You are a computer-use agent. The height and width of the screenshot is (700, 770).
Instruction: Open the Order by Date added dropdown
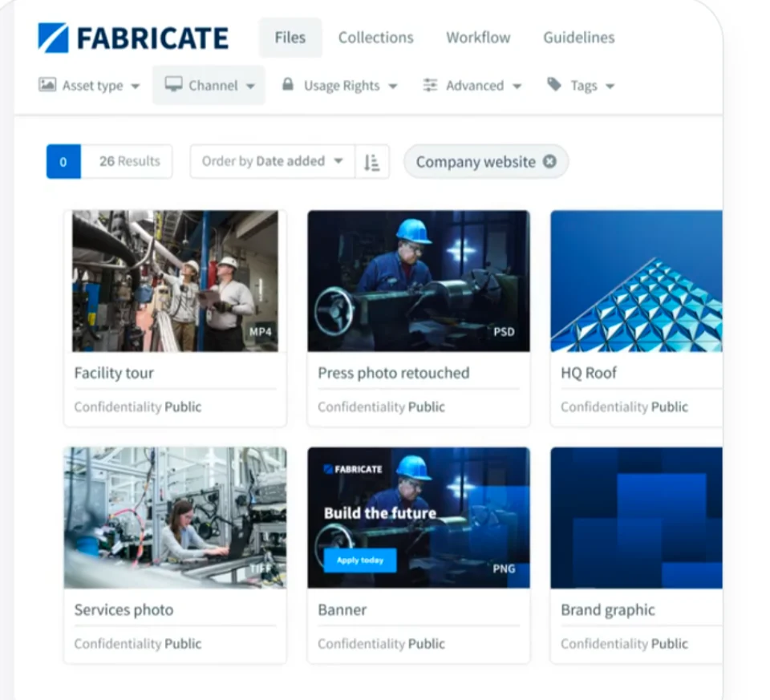click(273, 161)
